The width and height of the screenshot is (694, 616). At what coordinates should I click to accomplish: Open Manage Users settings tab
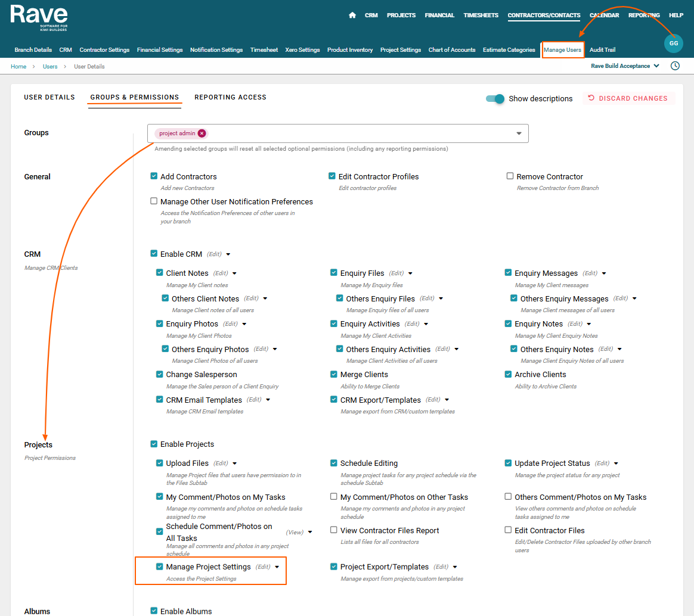562,50
